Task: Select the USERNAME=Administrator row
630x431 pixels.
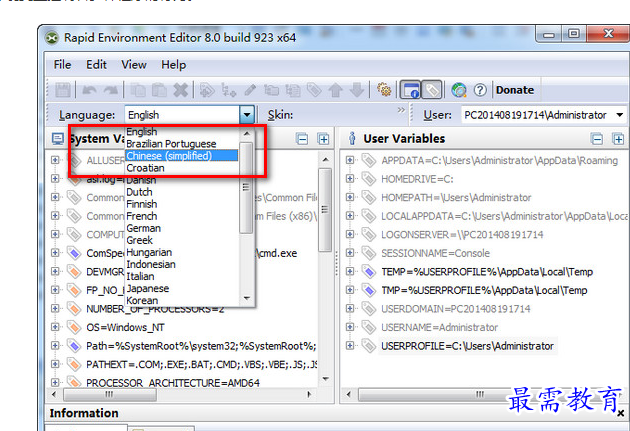Action: click(x=440, y=327)
